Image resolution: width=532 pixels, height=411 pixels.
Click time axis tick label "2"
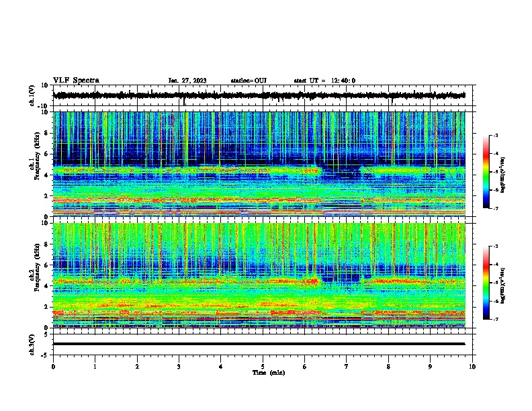coord(137,367)
